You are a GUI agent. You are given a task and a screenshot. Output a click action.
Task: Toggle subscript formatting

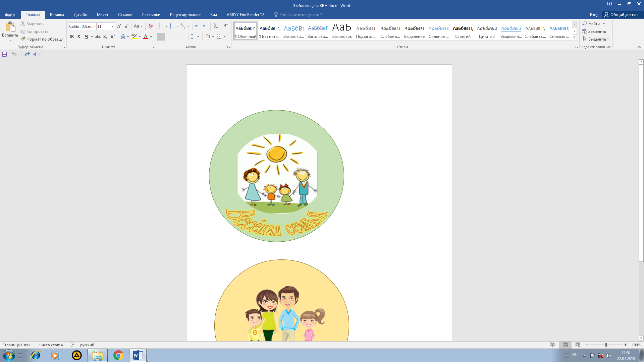coord(105,37)
